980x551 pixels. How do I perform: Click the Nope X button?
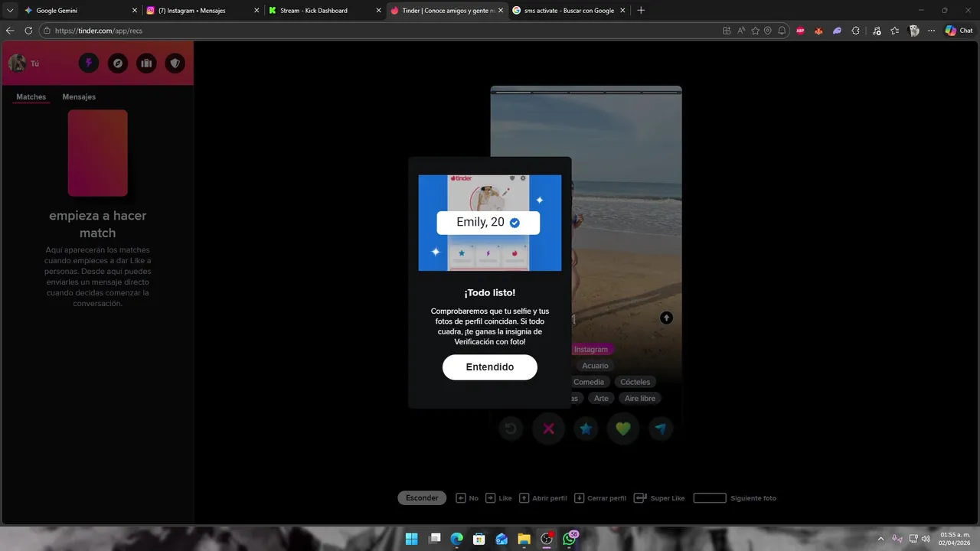(548, 429)
